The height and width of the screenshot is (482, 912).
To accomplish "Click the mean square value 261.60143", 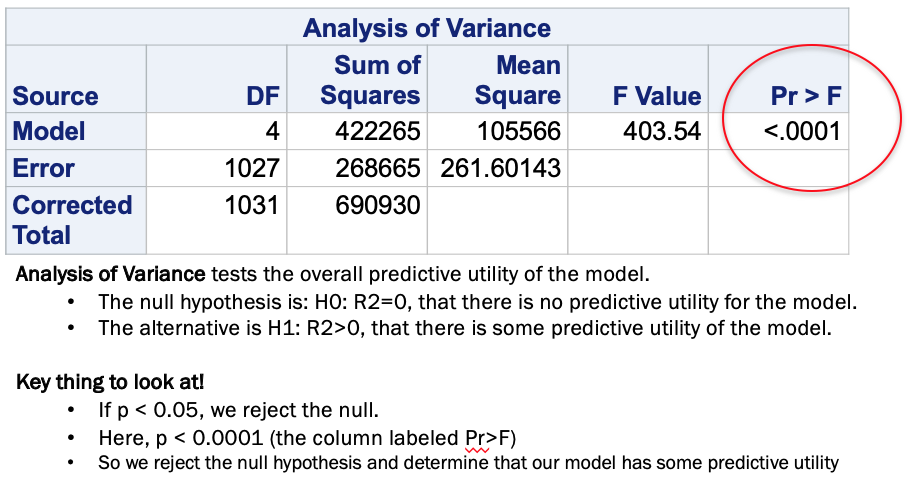I will (500, 169).
